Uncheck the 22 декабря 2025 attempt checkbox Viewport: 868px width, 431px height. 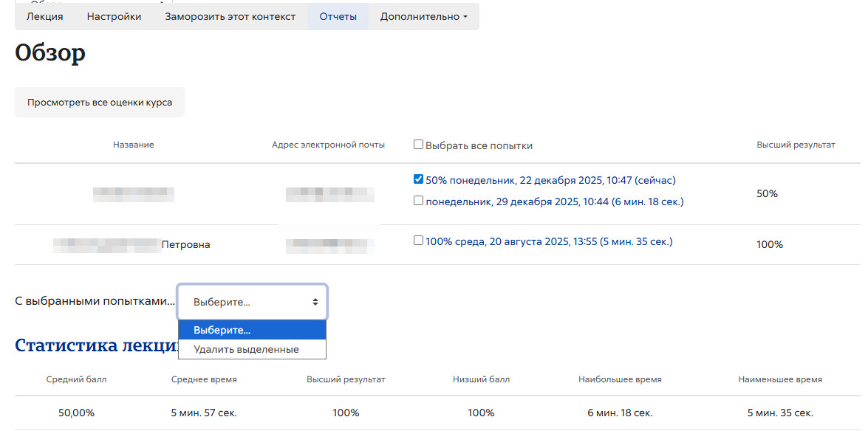[419, 179]
